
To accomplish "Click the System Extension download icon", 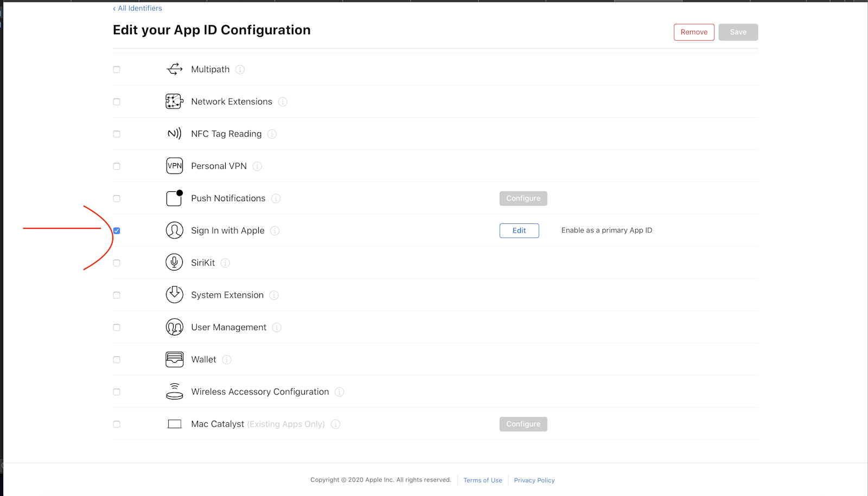I will 174,294.
